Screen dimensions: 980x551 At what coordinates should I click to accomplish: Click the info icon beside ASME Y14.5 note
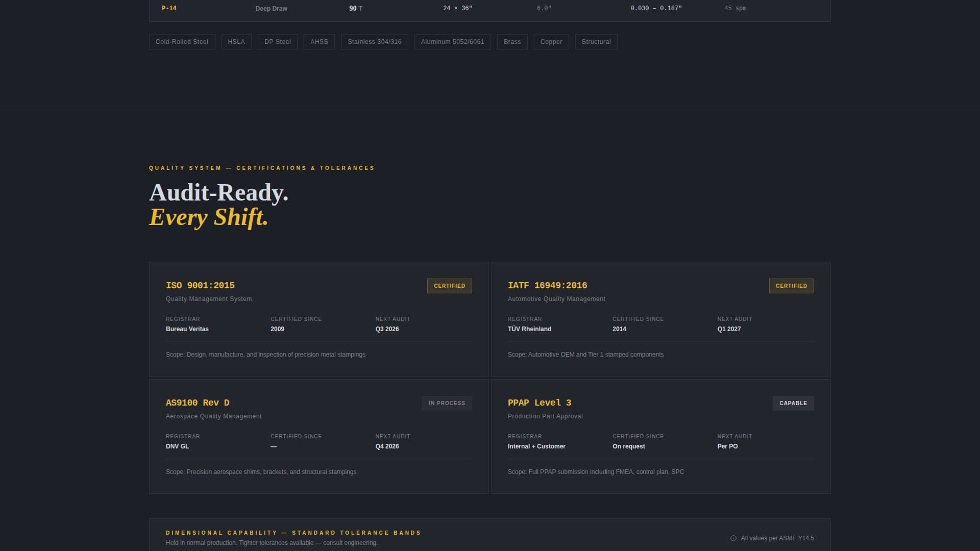click(733, 538)
